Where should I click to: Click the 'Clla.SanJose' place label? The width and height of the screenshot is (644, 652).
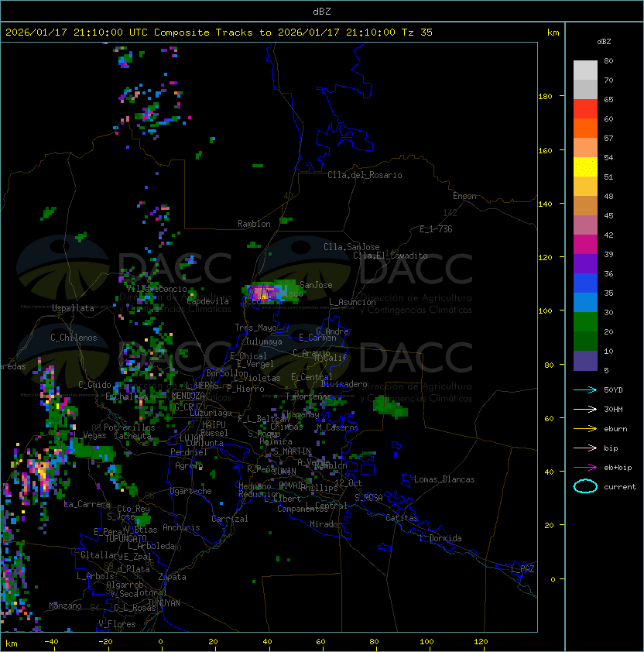point(351,247)
